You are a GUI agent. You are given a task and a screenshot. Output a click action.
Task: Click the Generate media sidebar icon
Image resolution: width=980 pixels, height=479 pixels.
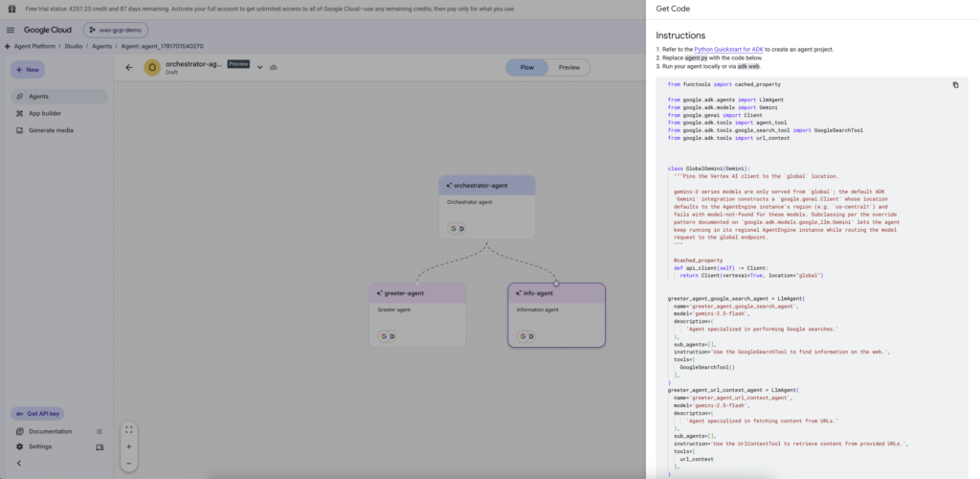point(19,130)
